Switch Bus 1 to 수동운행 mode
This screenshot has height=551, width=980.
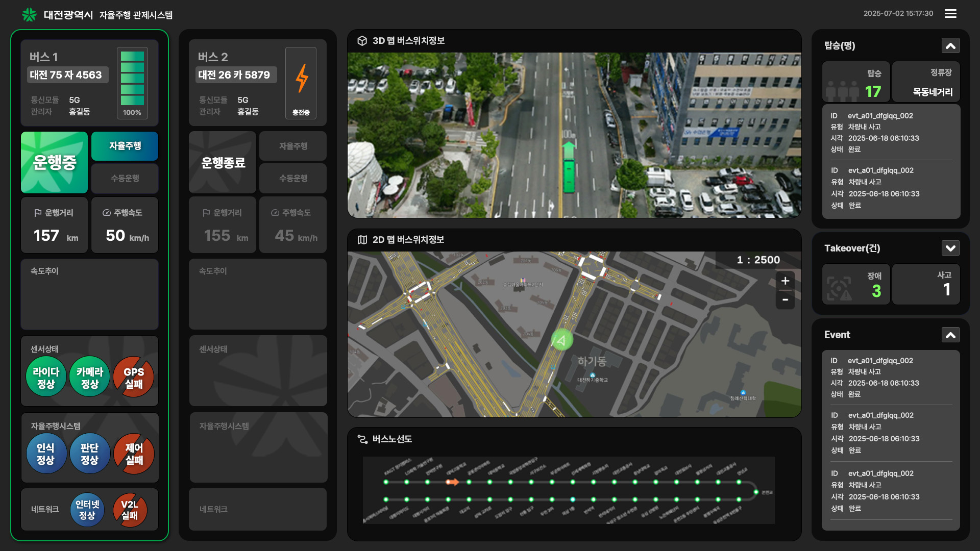125,178
